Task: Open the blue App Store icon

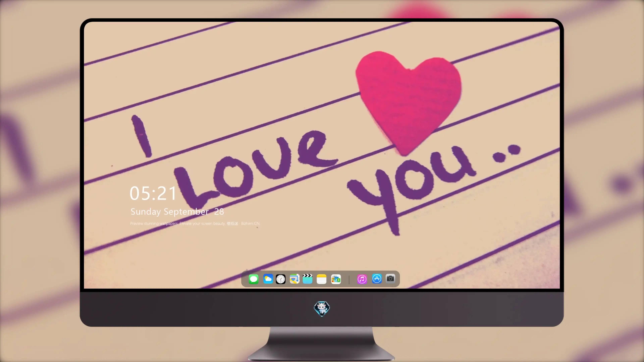Action: (377, 279)
